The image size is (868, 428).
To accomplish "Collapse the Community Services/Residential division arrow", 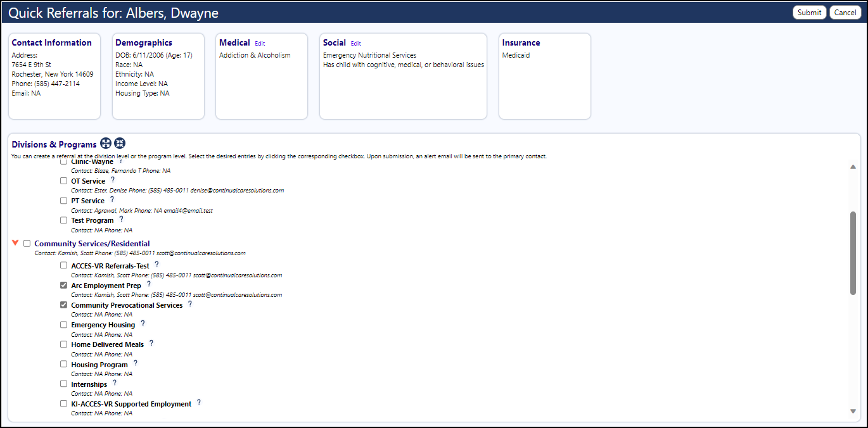I will (15, 242).
